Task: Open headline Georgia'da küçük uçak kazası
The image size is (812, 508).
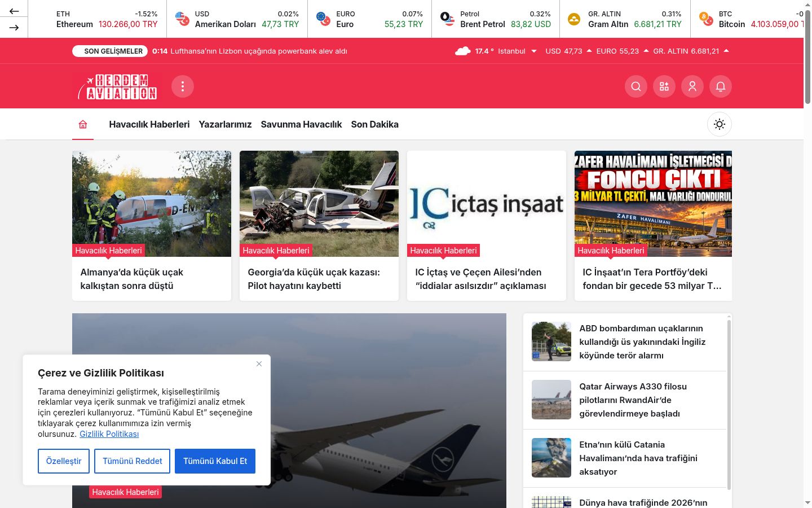Action: pyautogui.click(x=314, y=279)
